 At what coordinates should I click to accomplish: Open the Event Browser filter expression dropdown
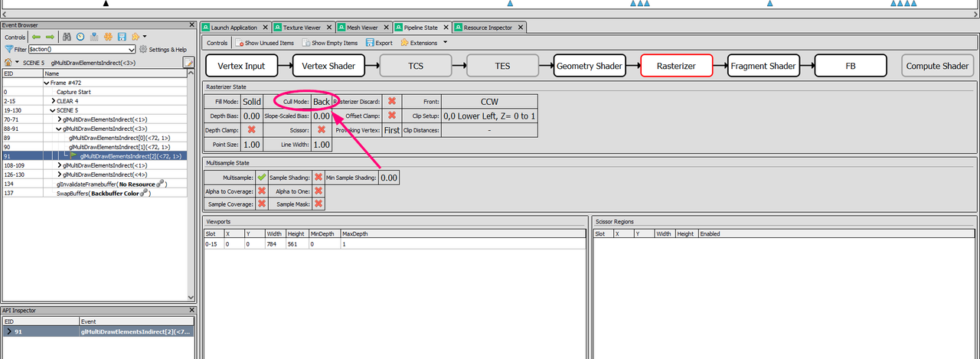point(132,50)
